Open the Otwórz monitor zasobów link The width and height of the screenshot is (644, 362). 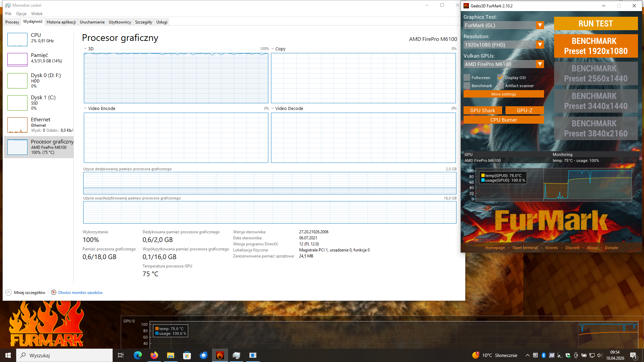[x=80, y=292]
